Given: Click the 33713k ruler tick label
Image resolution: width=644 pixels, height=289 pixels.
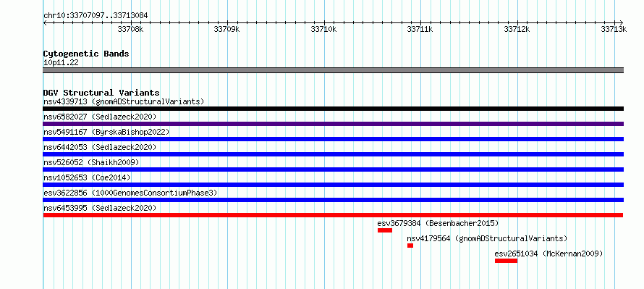Looking at the screenshot, I should [614, 29].
